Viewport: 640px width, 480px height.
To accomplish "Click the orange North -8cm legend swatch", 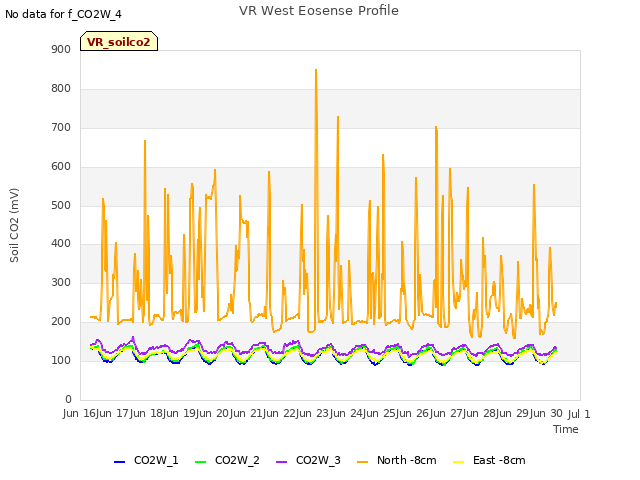I will click(362, 462).
